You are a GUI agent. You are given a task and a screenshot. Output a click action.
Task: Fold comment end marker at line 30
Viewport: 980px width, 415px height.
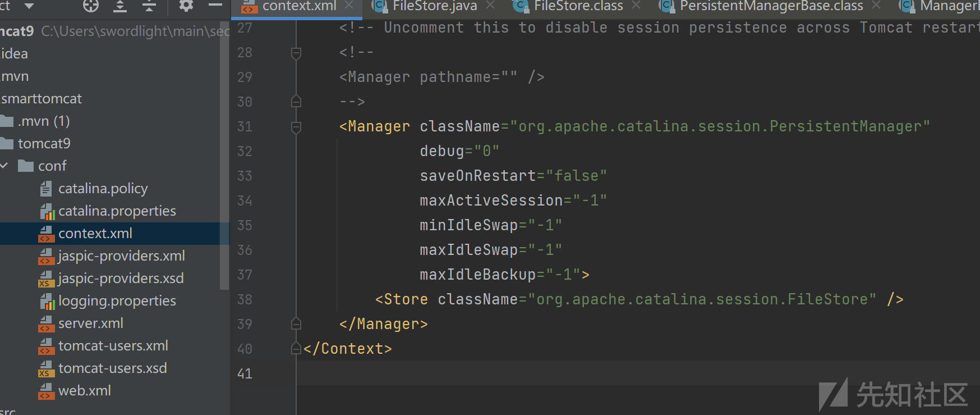(x=296, y=102)
